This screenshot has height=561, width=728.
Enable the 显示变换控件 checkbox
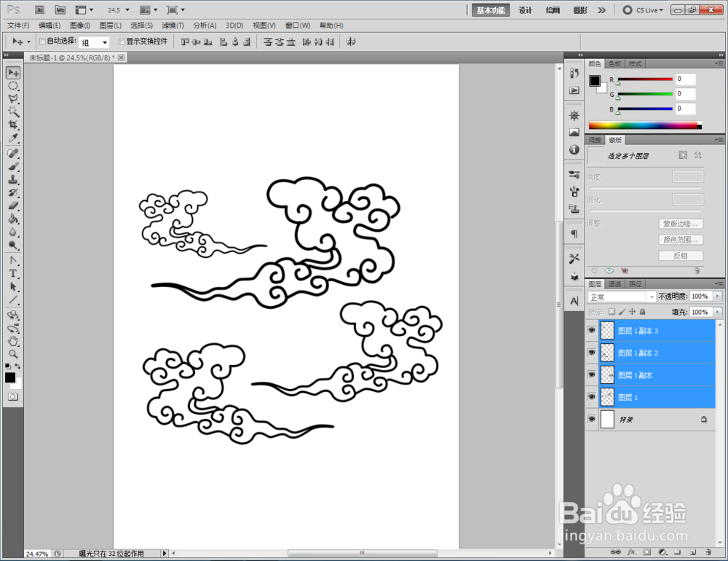(122, 42)
